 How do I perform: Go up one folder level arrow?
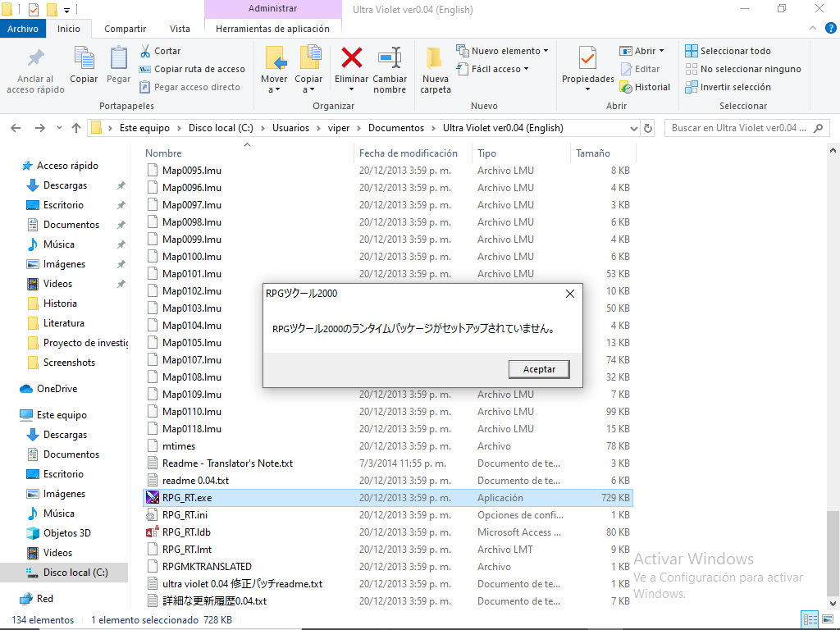click(x=76, y=128)
